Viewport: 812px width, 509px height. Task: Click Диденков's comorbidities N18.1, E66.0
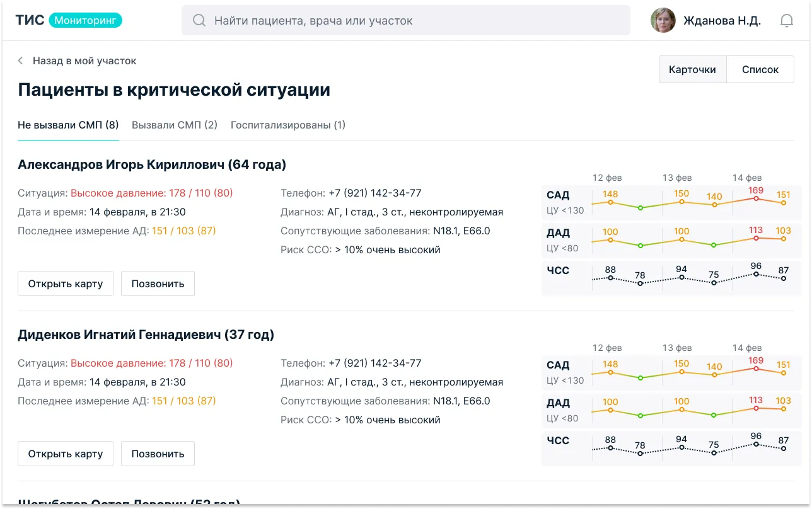461,401
